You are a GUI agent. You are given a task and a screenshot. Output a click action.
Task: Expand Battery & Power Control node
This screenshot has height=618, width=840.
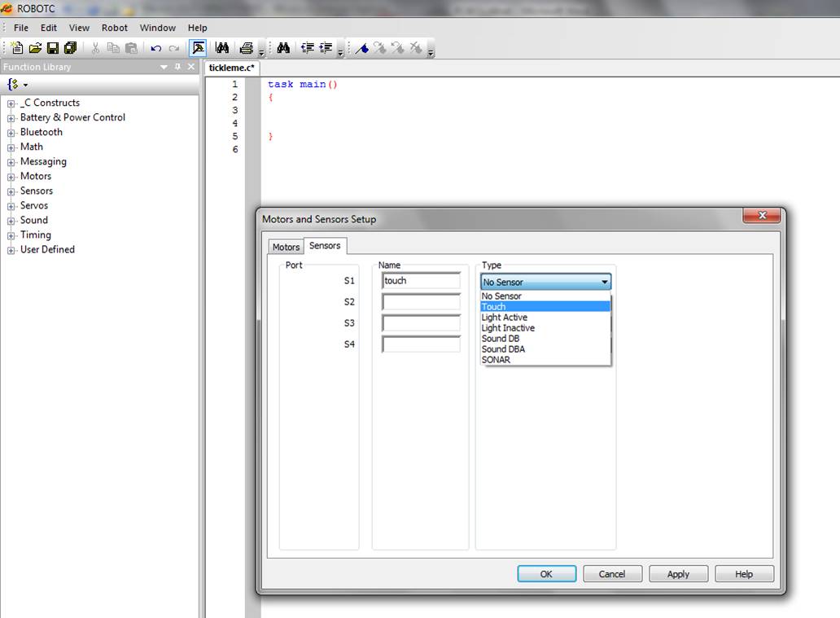11,118
